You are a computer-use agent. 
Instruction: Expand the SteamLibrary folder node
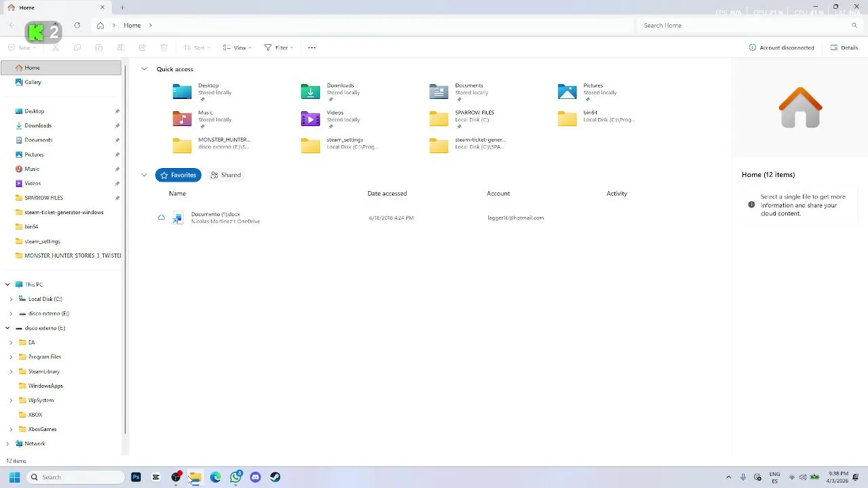(11, 371)
